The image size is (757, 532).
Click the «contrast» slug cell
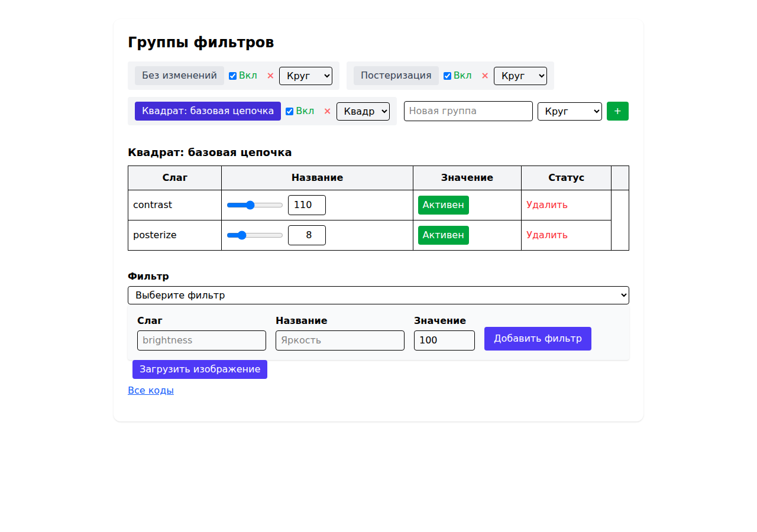tap(175, 205)
